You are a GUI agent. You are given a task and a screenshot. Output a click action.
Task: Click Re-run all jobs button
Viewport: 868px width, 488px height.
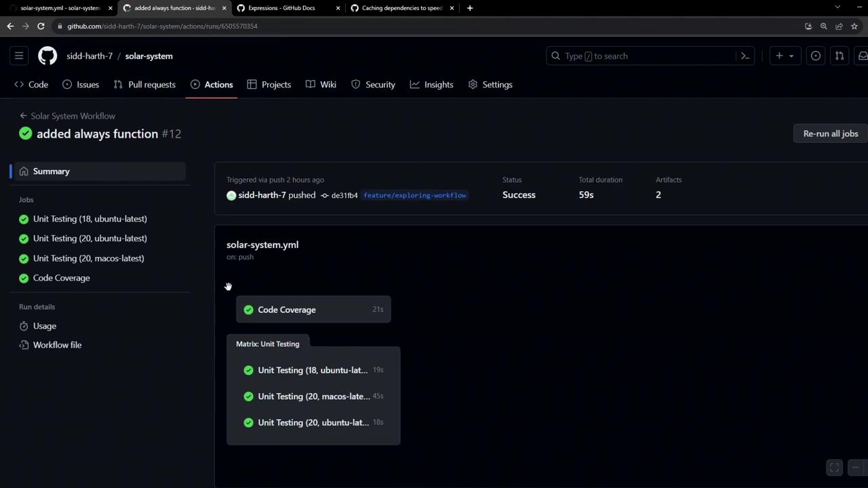[x=831, y=134]
